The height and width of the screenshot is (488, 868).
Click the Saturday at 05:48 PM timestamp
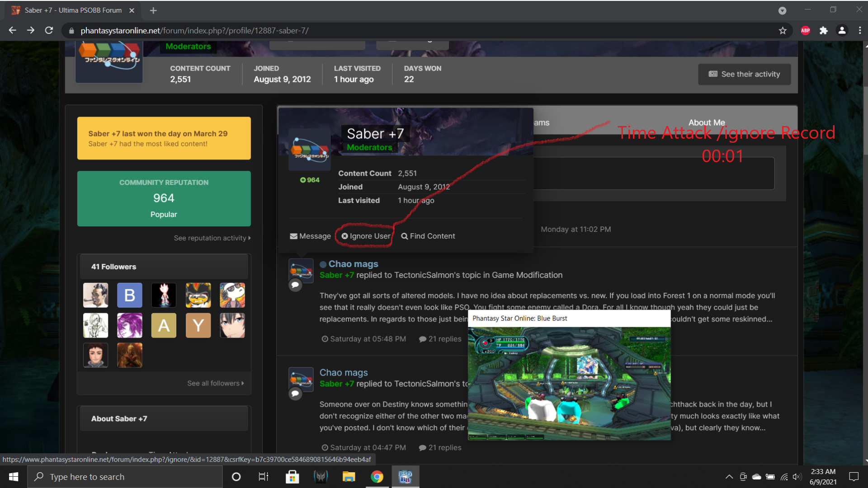point(364,339)
